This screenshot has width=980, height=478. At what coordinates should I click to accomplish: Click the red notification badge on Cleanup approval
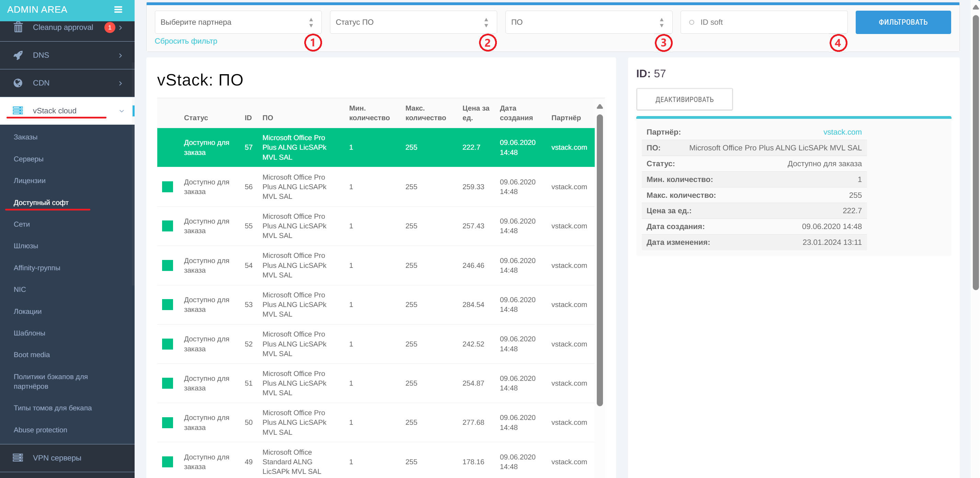pyautogui.click(x=110, y=27)
